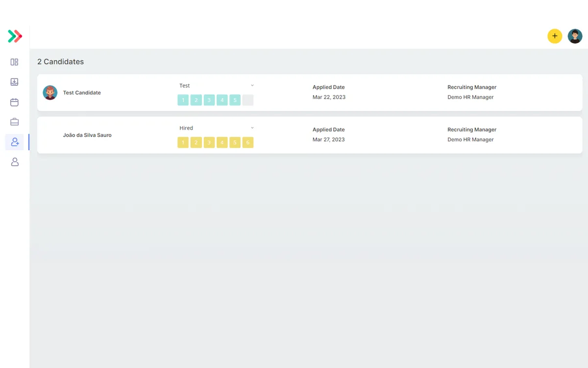This screenshot has height=368, width=588.
Task: Click Recruiting Manager label in João's row
Action: coord(472,130)
